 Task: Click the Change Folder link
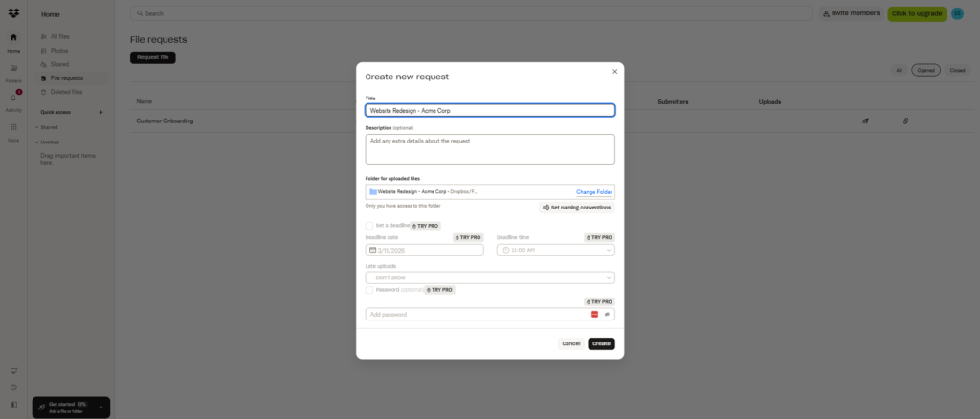point(593,192)
